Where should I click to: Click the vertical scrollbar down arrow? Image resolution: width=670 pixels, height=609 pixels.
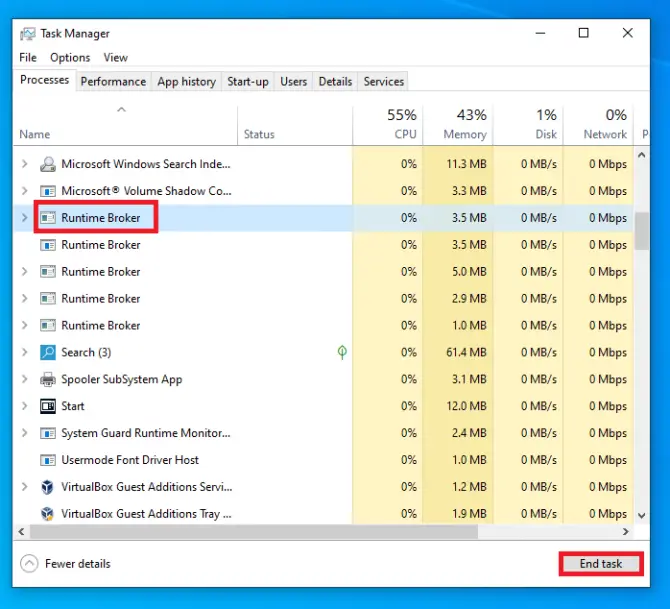641,515
